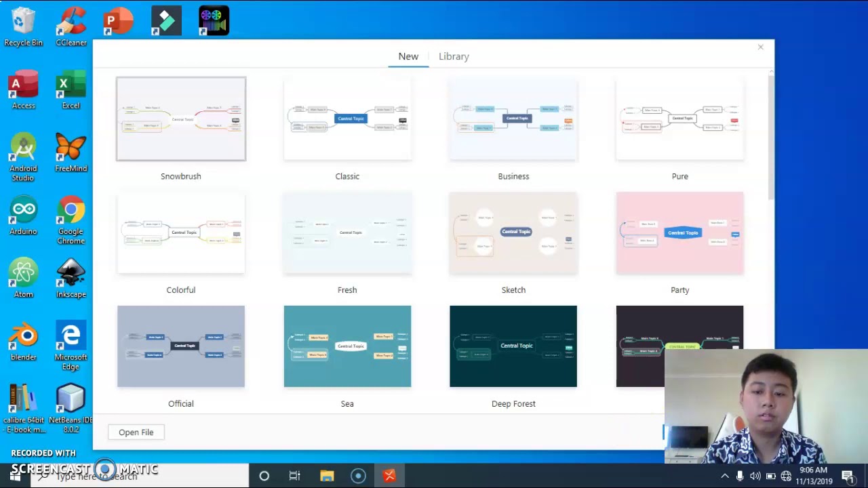Screen dimensions: 868x488
Task: Open blender desktop shortcut
Action: 23,342
